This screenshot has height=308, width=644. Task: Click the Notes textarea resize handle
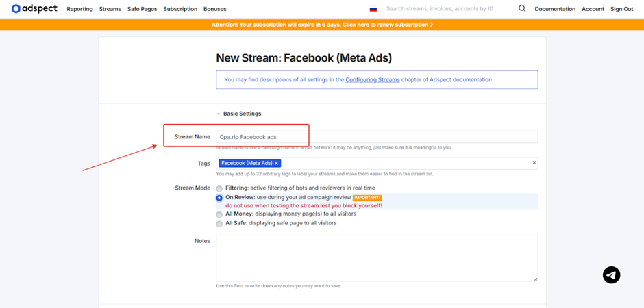tap(536, 279)
